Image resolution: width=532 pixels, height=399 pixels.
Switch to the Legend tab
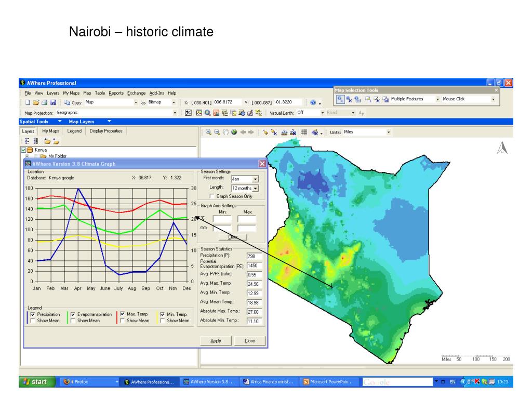click(x=74, y=131)
